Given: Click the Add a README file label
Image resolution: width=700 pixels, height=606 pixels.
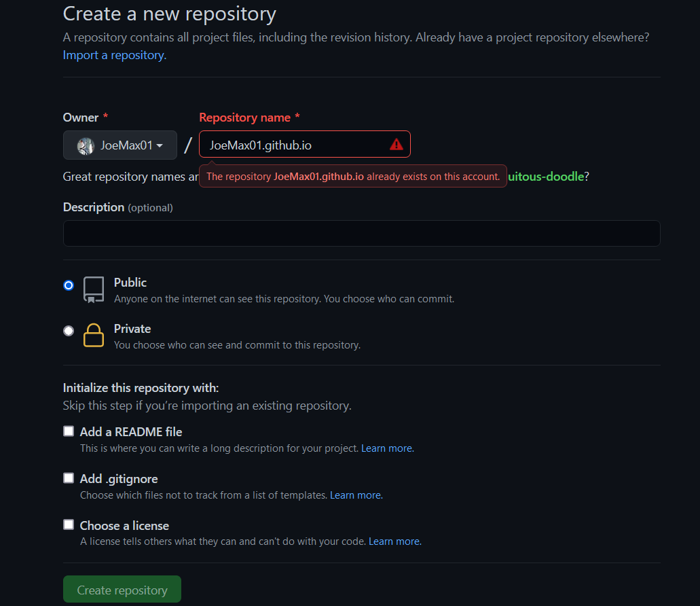Looking at the screenshot, I should tap(131, 432).
